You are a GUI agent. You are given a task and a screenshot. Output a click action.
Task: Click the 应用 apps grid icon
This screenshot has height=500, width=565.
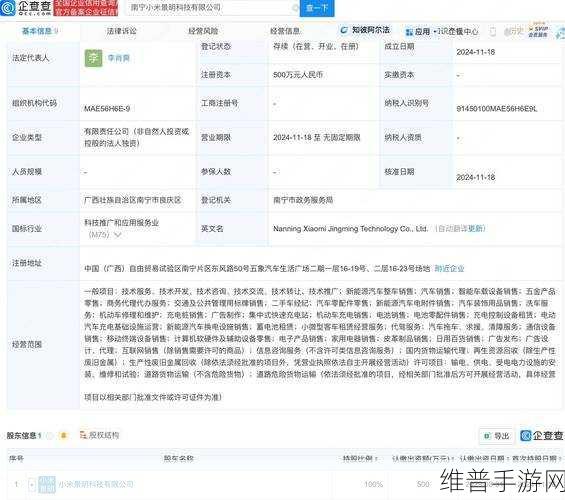click(x=409, y=32)
